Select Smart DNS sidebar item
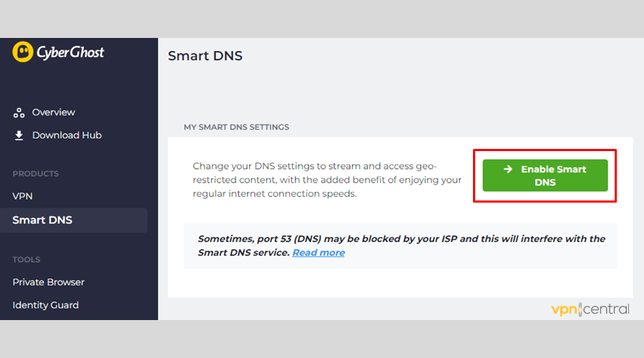The width and height of the screenshot is (644, 358). click(x=74, y=221)
